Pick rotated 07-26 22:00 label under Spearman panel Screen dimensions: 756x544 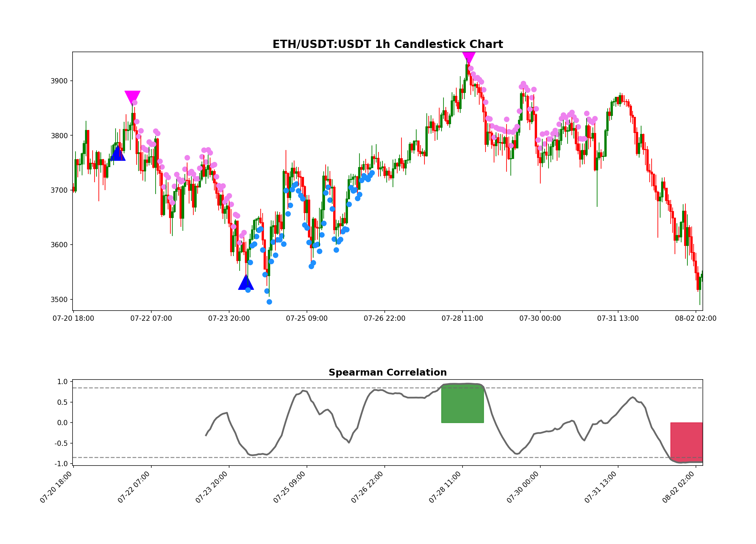pos(367,487)
